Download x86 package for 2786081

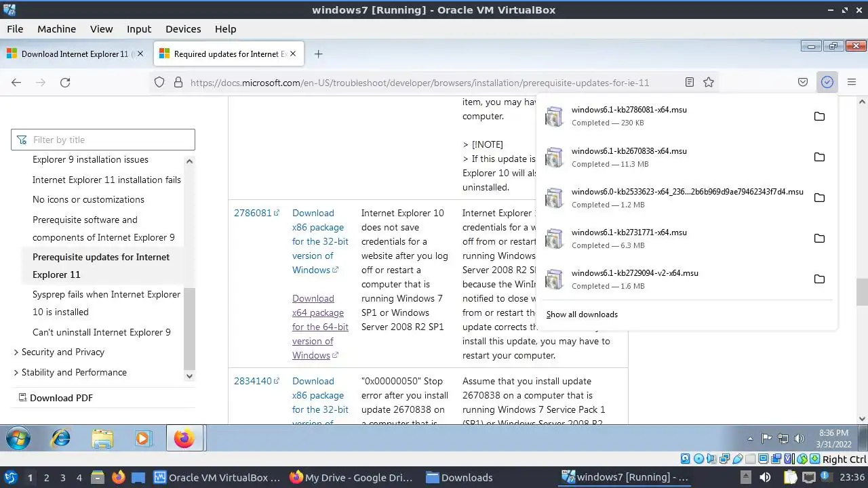[x=320, y=241]
